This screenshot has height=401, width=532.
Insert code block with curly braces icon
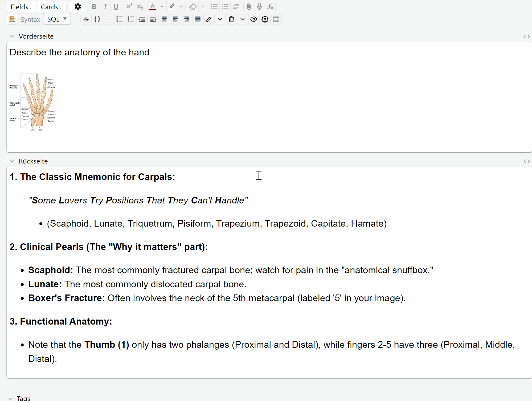(97, 19)
